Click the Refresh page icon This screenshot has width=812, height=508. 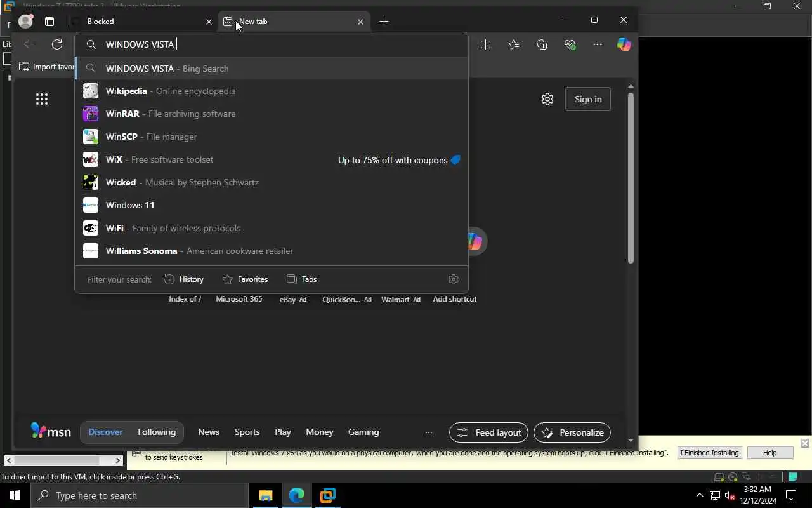57,44
